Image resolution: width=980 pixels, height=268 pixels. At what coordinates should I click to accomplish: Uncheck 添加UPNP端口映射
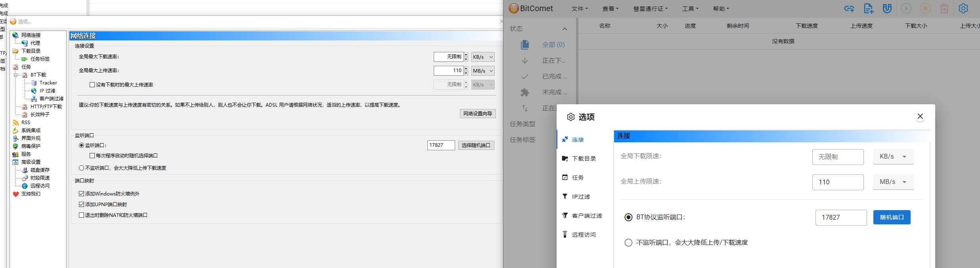tap(81, 205)
